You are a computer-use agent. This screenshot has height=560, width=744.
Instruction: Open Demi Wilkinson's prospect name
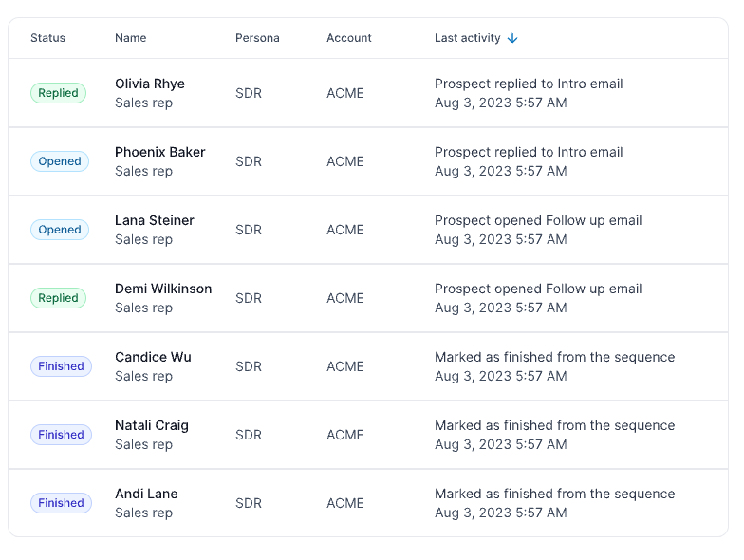(163, 289)
